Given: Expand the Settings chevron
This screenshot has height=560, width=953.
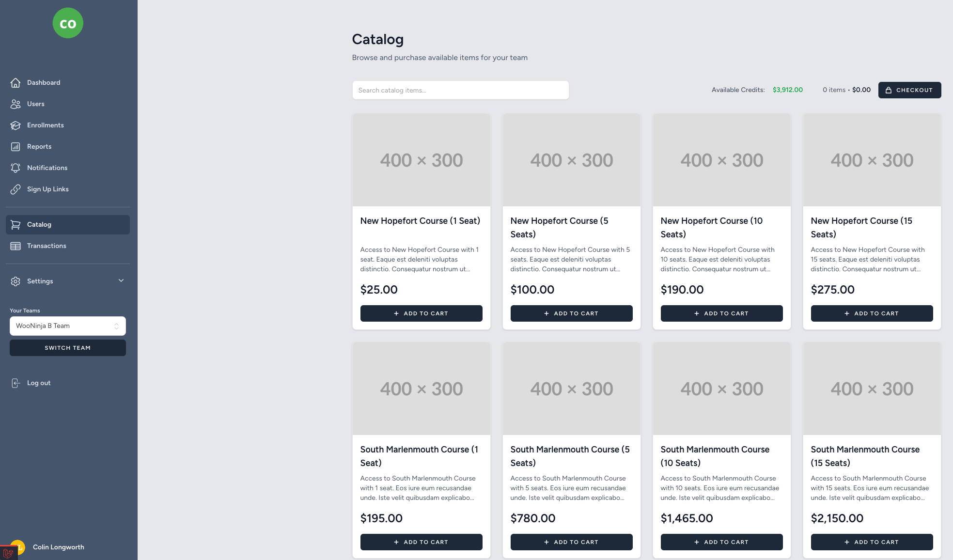Looking at the screenshot, I should click(121, 281).
